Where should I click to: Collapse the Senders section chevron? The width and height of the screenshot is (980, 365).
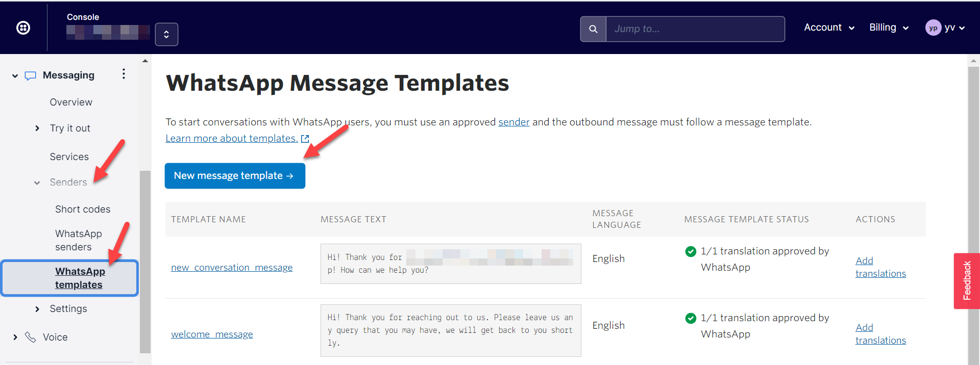point(37,182)
